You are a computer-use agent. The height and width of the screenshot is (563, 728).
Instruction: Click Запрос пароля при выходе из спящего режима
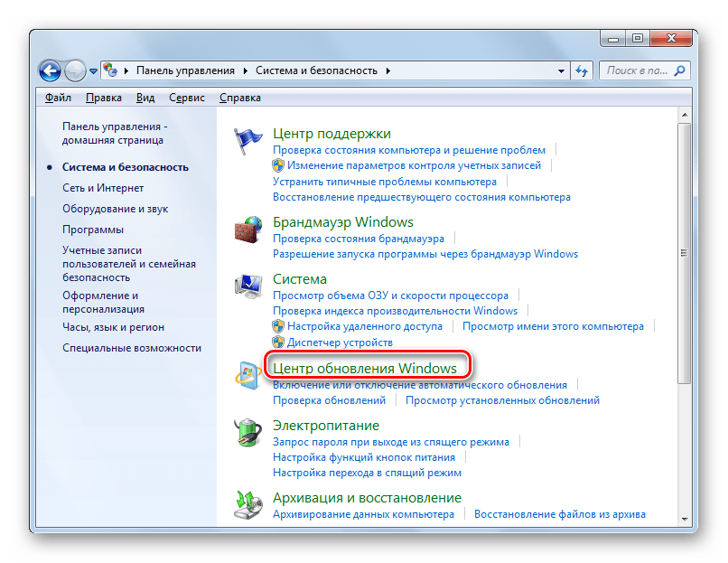tap(391, 442)
